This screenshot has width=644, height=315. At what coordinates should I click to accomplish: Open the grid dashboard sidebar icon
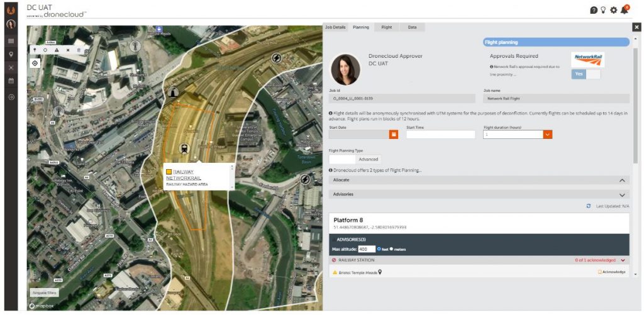click(x=11, y=41)
